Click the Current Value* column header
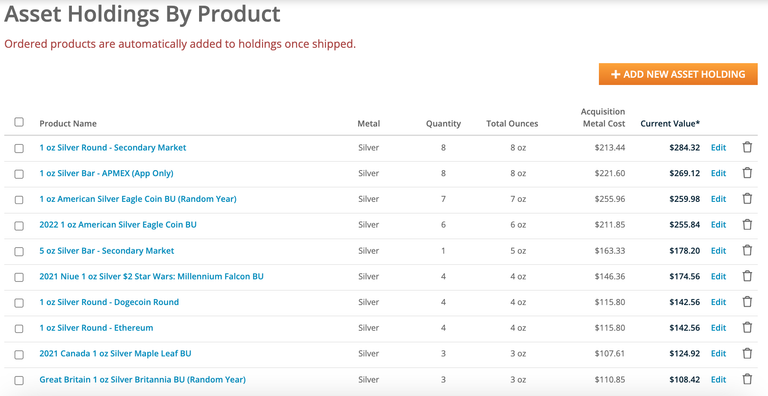Image resolution: width=768 pixels, height=396 pixels. [x=670, y=124]
